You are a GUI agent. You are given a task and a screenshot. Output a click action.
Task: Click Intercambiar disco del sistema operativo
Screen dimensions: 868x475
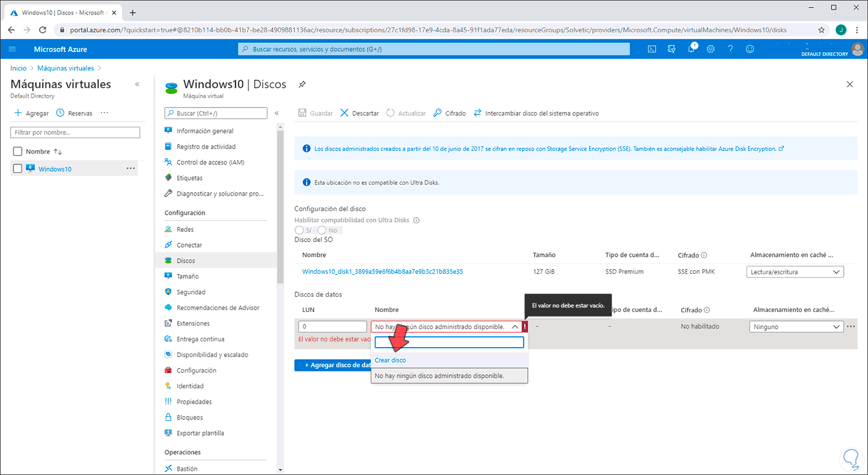(536, 113)
